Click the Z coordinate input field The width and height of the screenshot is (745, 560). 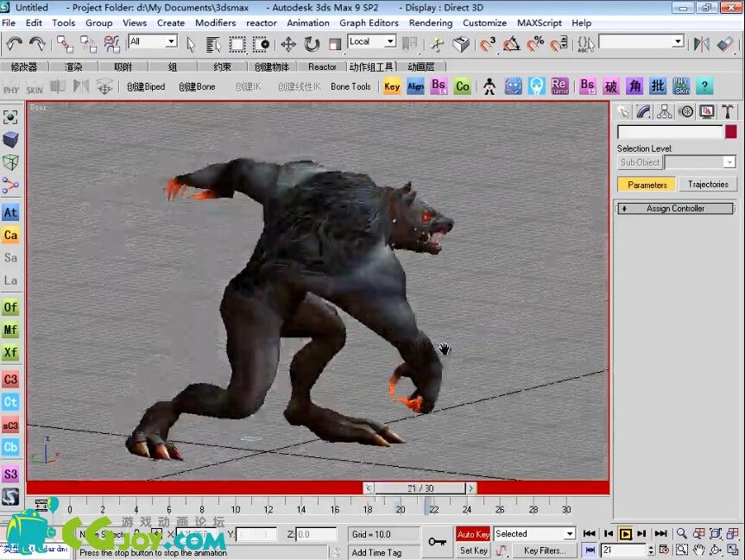click(x=316, y=534)
